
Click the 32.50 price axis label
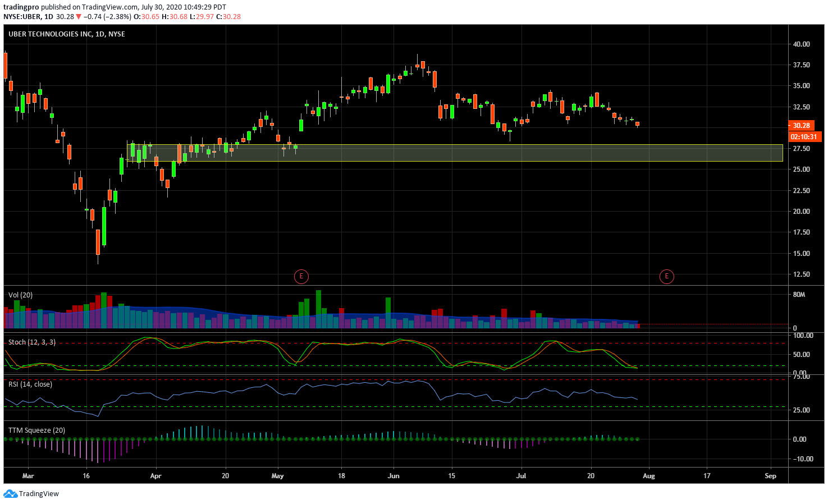tap(801, 107)
